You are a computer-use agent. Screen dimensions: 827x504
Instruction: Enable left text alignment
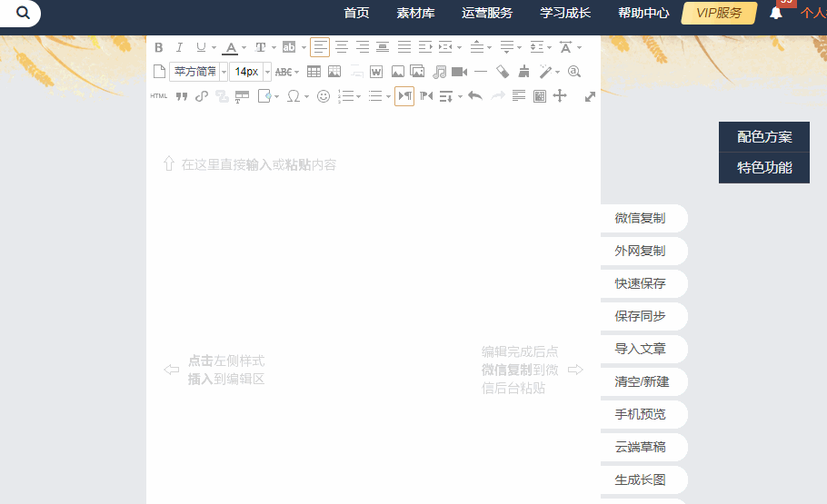320,47
